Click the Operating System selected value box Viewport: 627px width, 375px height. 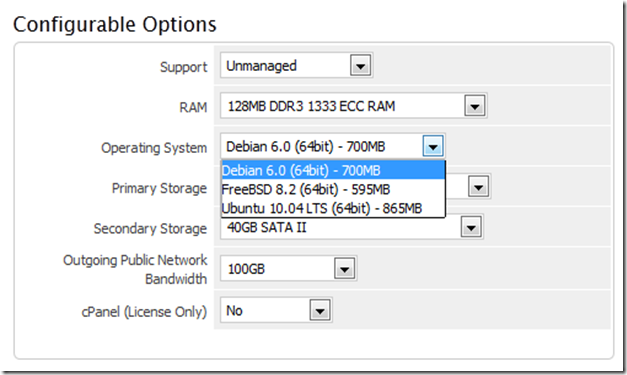pos(333,146)
